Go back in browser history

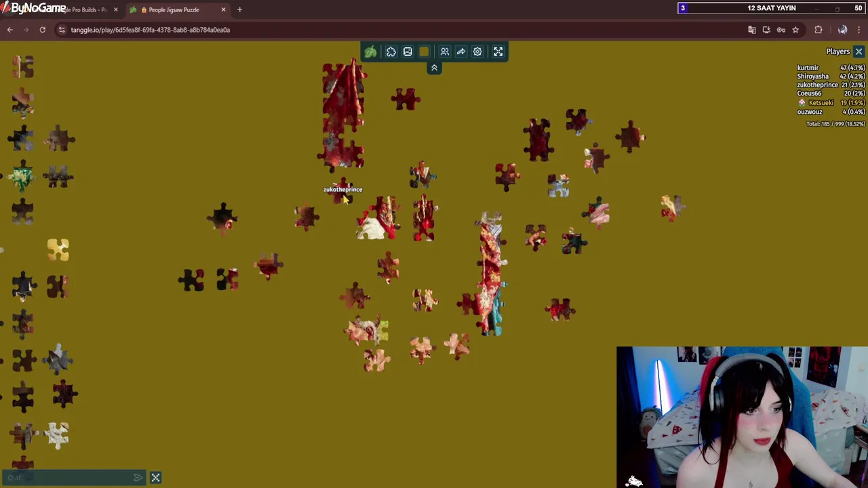tap(10, 30)
